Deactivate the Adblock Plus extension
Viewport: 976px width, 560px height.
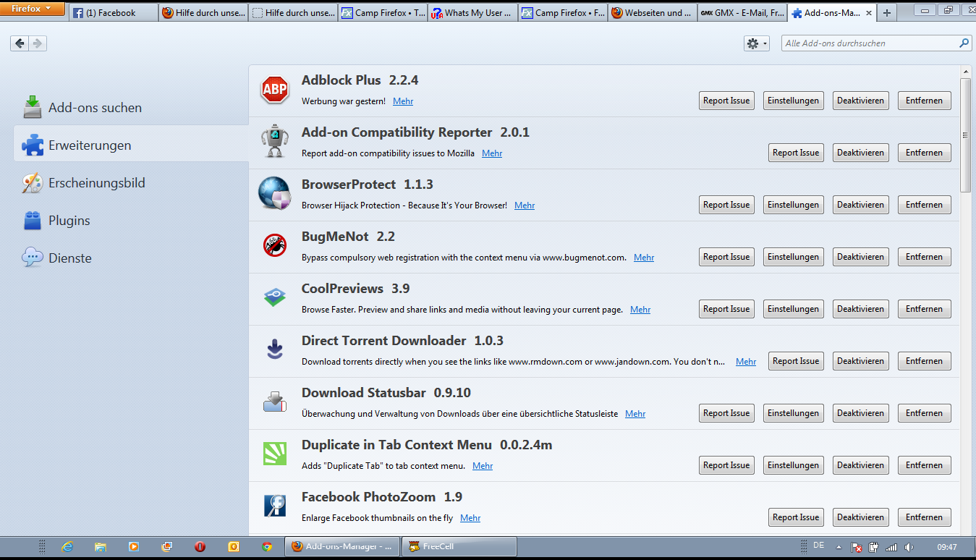[x=860, y=101]
